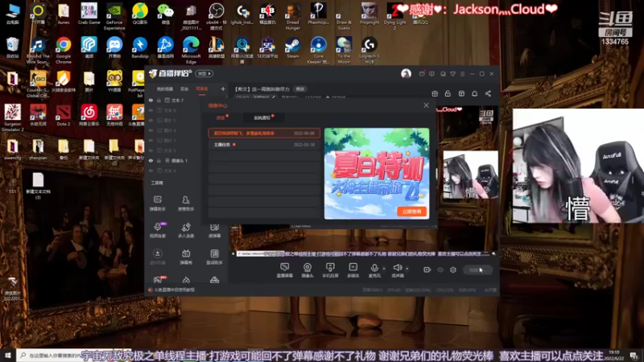Open the 读弹幕 tool
644x362 pixels.
click(214, 231)
